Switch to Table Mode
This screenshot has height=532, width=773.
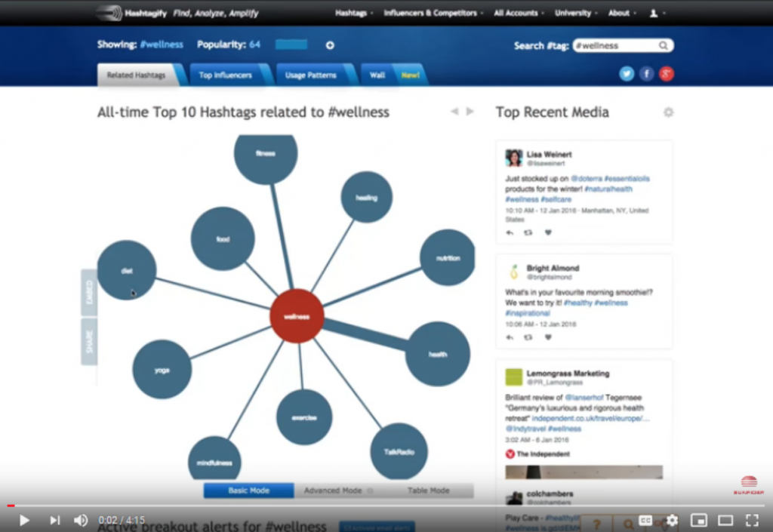[x=429, y=490]
